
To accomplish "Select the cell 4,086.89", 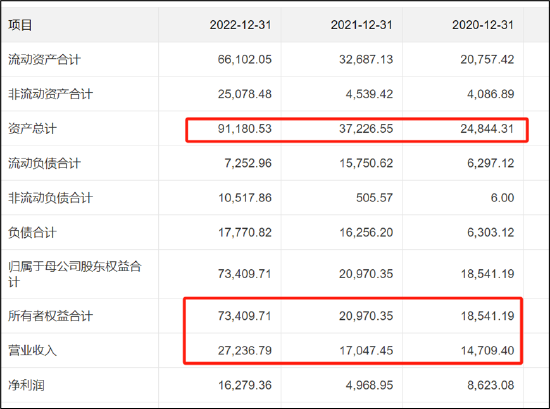I will 490,94.
